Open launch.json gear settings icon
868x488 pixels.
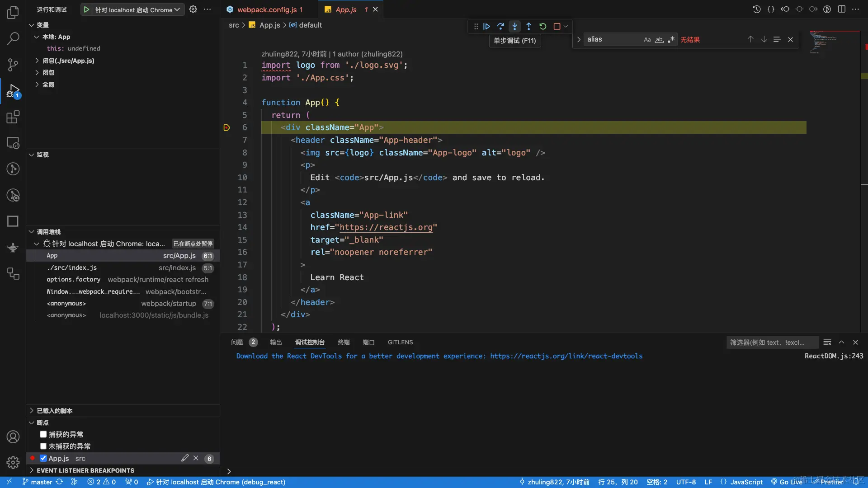193,9
